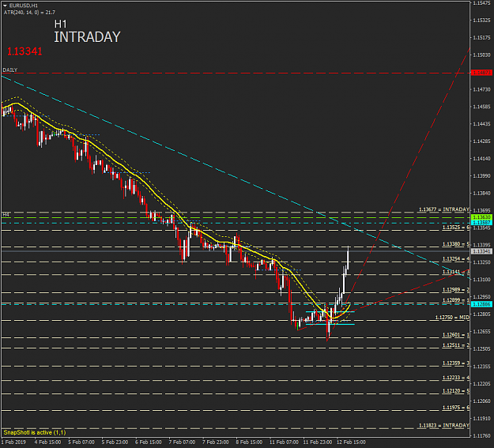Click the cyan 1.12886 price tag
This screenshot has width=494, height=448.
coord(481,304)
